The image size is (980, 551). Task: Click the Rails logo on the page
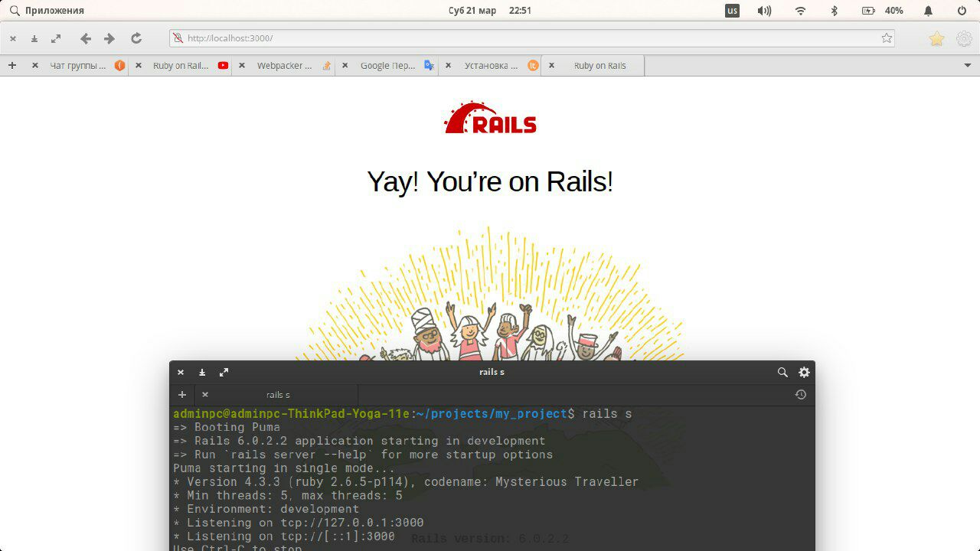[x=491, y=118]
